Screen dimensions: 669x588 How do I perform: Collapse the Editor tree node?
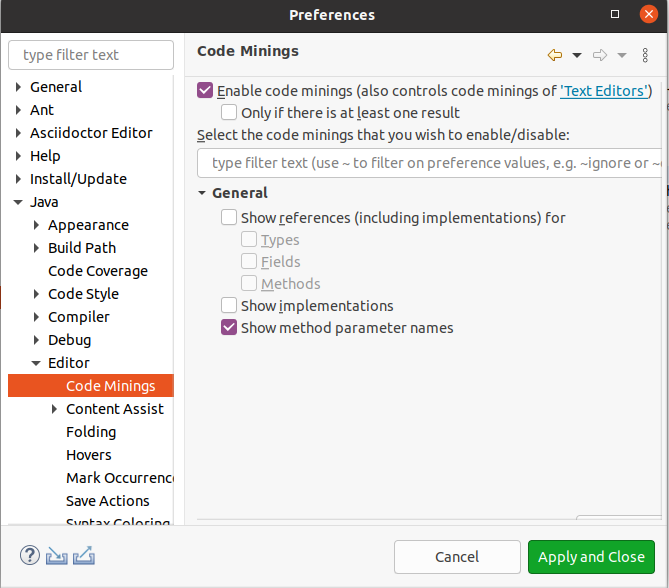[x=36, y=363]
